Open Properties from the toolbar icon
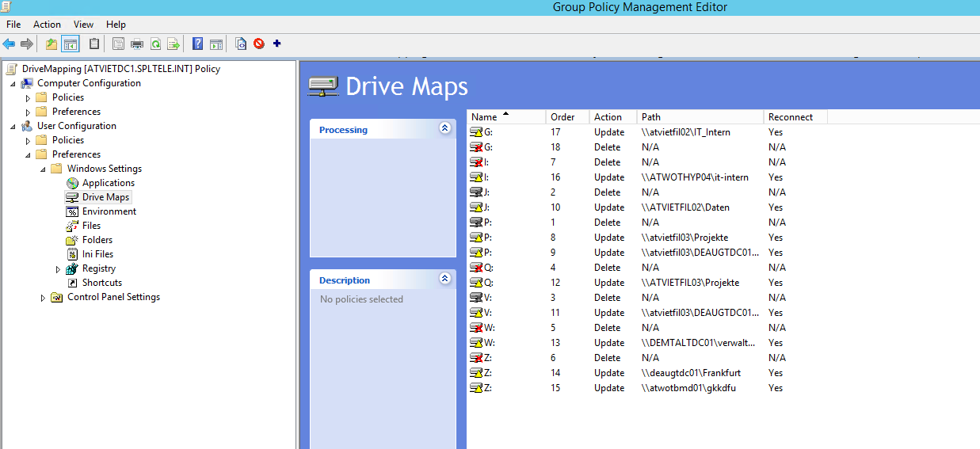The image size is (980, 449). click(119, 44)
